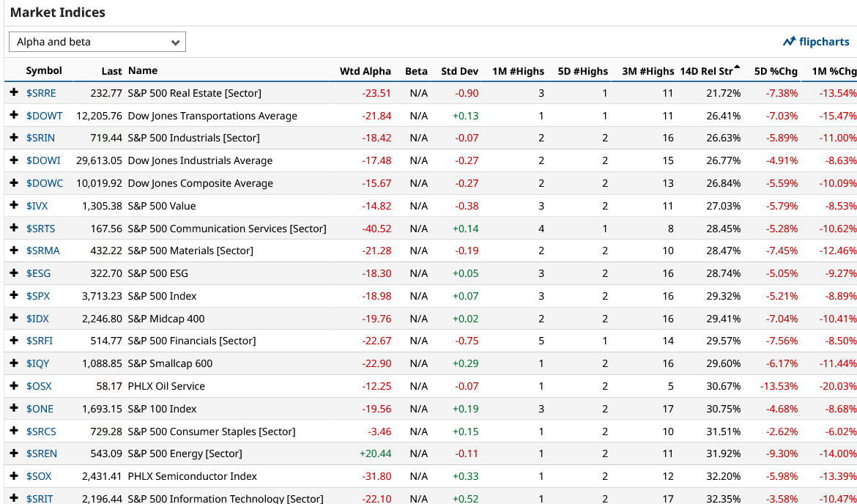This screenshot has height=504, width=857.
Task: Open the $SOX symbol link
Action: point(39,476)
